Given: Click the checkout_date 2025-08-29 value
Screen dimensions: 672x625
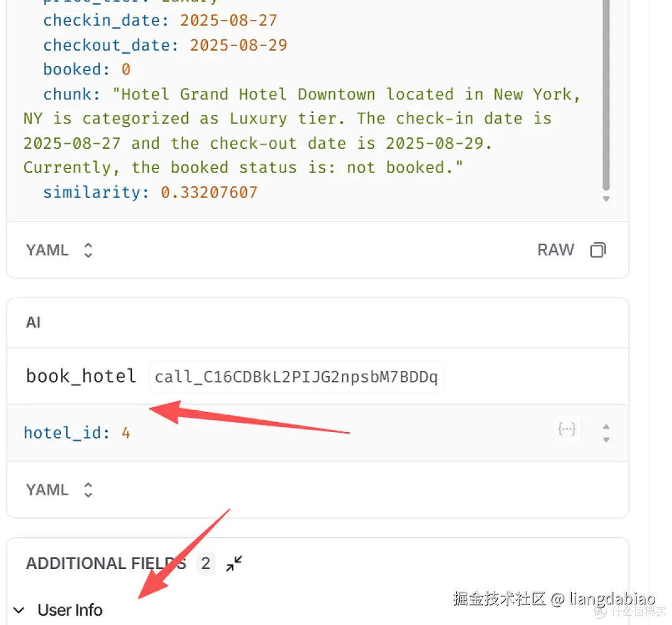Looking at the screenshot, I should pos(238,45).
